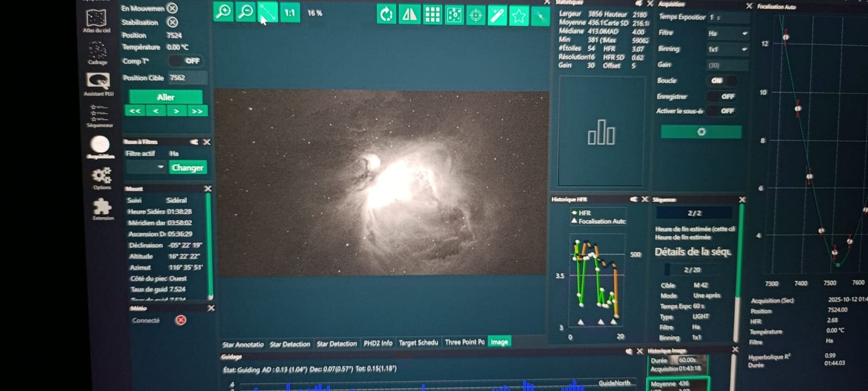Toggle the star HFR analysis icon
This screenshot has width=868, height=391.
[519, 16]
